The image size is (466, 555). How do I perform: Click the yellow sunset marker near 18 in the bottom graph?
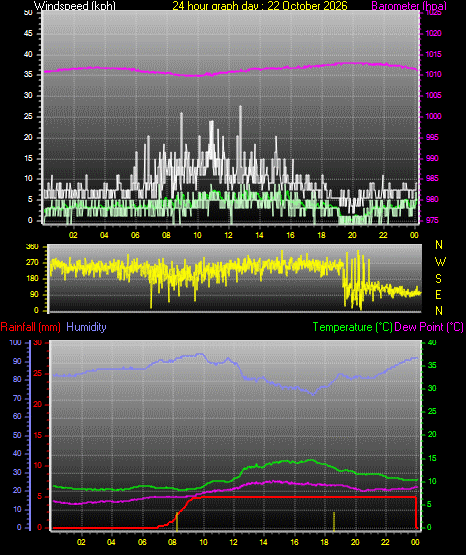[334, 521]
